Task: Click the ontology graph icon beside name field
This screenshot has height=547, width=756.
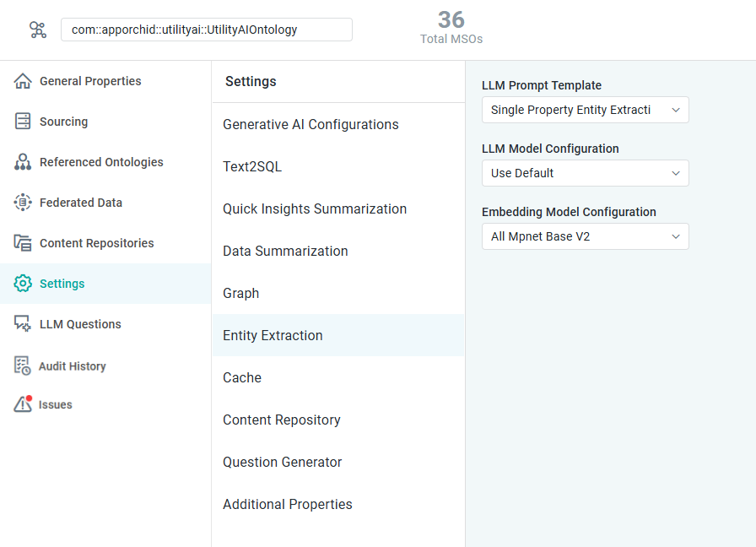Action: (x=38, y=30)
